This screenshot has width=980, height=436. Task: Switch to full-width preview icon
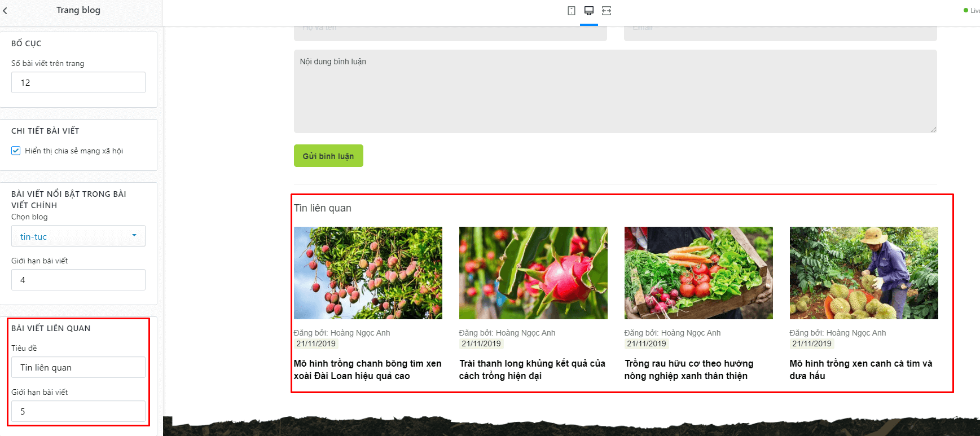point(607,11)
